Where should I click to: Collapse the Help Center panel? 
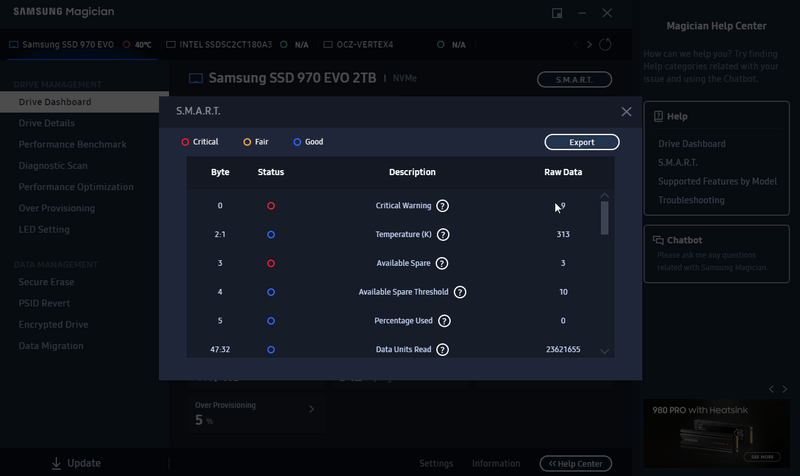pos(576,464)
